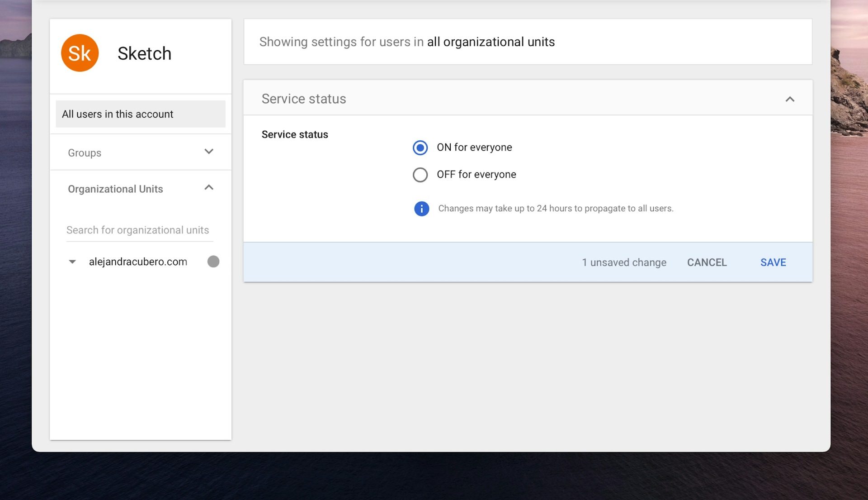Click the Sketch app icon
The height and width of the screenshot is (500, 868).
(81, 52)
